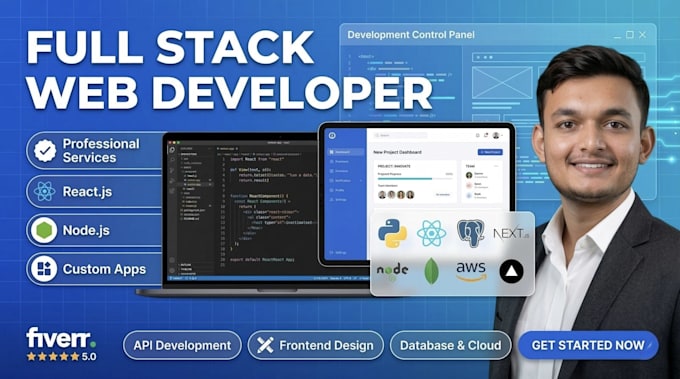
Task: Open the API Development pill
Action: click(x=182, y=345)
